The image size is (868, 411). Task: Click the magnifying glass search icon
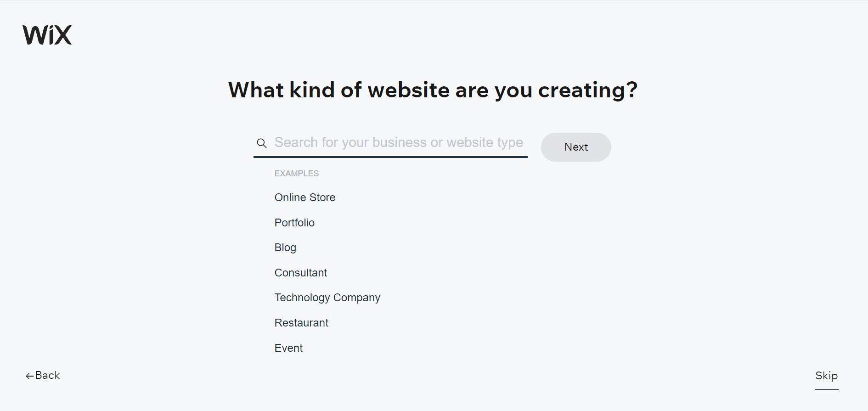tap(262, 143)
